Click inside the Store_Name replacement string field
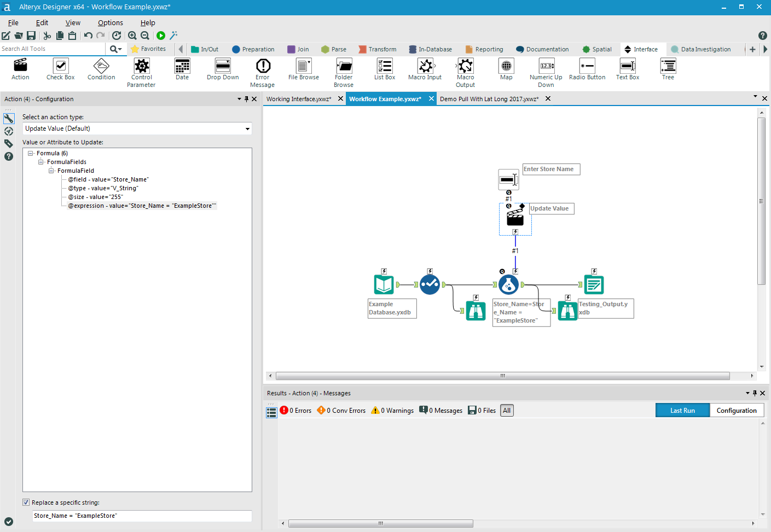Viewport: 771px width, 532px height. [140, 516]
